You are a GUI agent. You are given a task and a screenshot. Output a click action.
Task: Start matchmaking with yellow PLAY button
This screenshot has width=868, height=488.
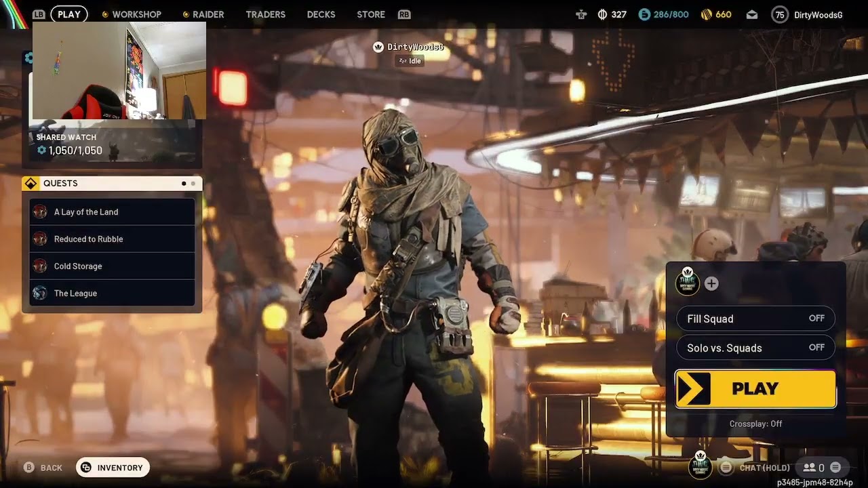click(x=755, y=389)
